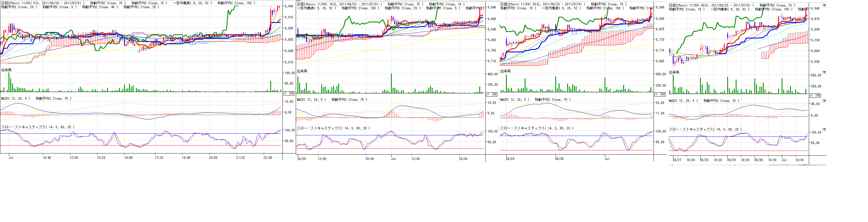
Task: Open the price pane dropdown on 60分 chart
Action: click(x=825, y=5)
